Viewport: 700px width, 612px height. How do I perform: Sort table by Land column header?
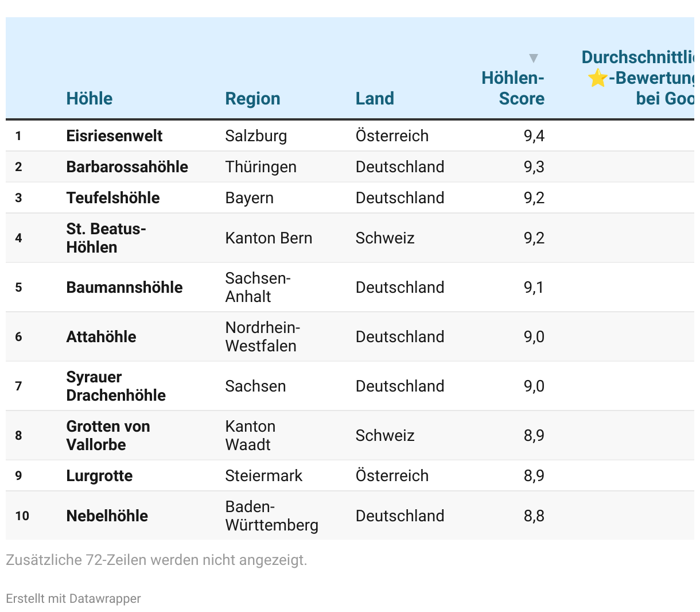[x=375, y=99]
